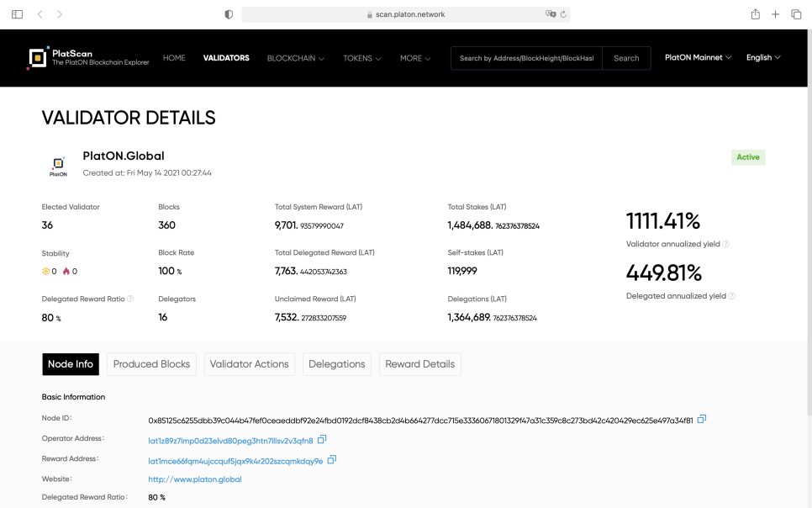Click the Total Stakes value 1,484,688
Image resolution: width=812 pixels, height=508 pixels.
(x=493, y=225)
